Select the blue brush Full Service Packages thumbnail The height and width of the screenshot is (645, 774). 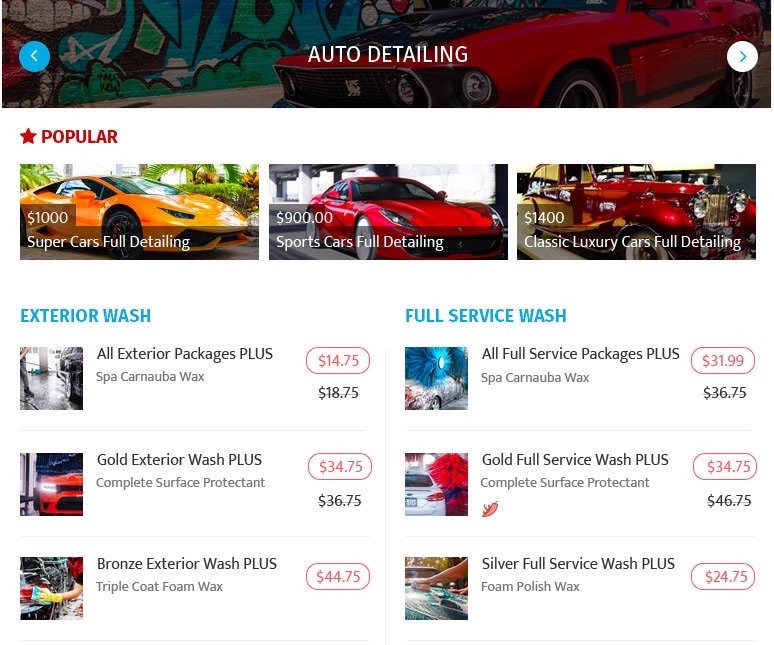[436, 378]
